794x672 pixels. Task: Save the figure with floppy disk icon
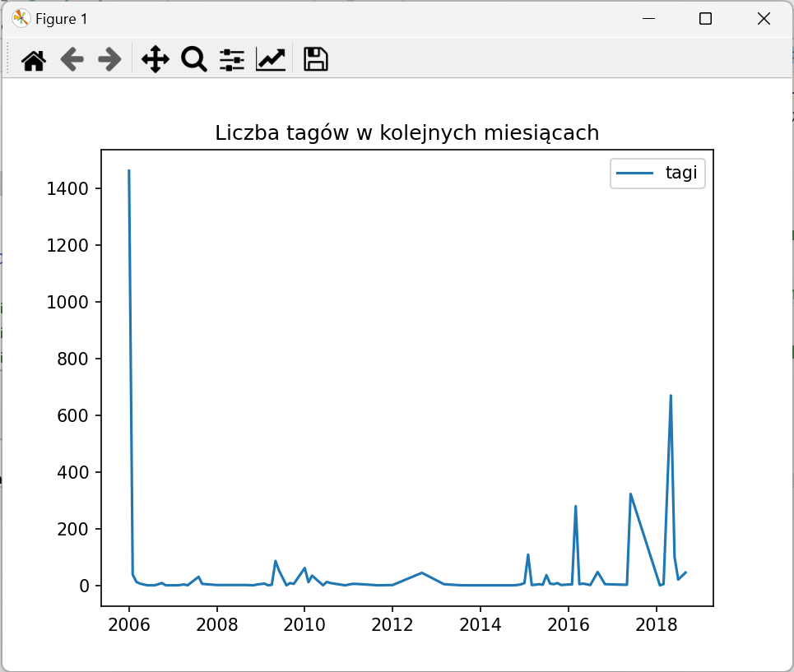pos(316,59)
